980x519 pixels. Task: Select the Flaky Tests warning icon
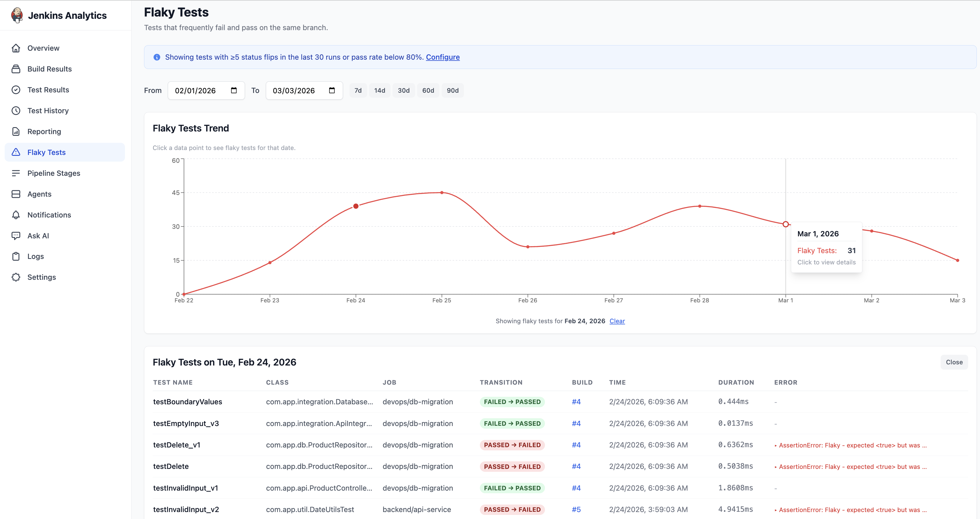(x=16, y=152)
